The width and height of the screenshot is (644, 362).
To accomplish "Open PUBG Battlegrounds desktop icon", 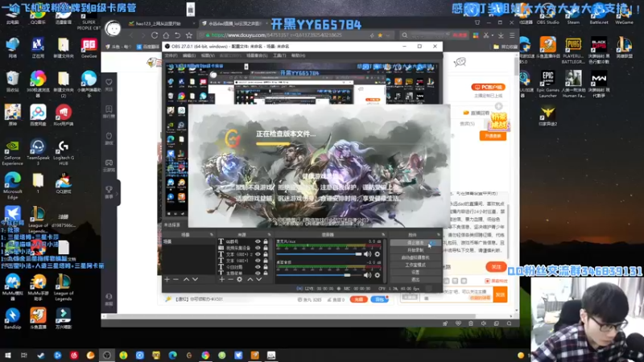I will 573,51.
